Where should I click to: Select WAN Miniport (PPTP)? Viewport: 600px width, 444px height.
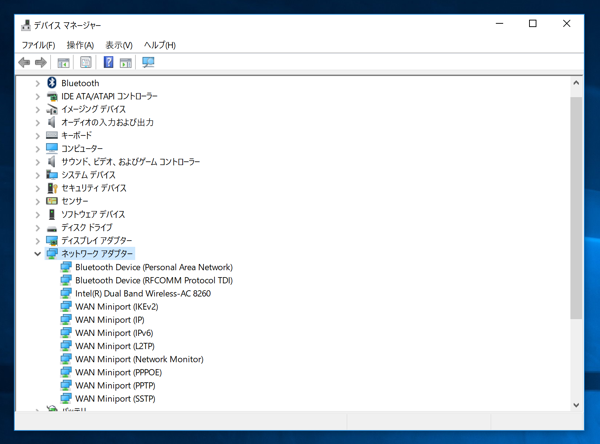(x=115, y=385)
